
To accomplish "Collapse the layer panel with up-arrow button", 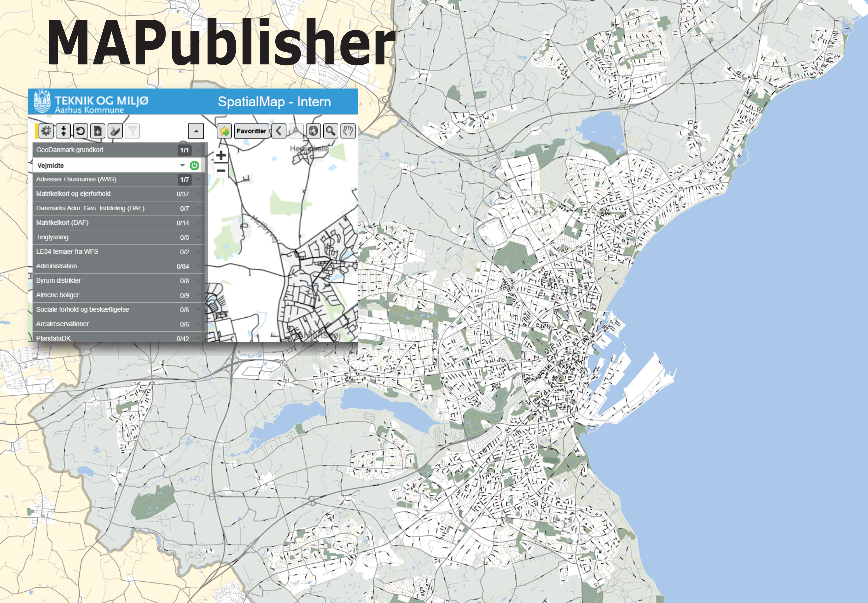I will pos(196,131).
